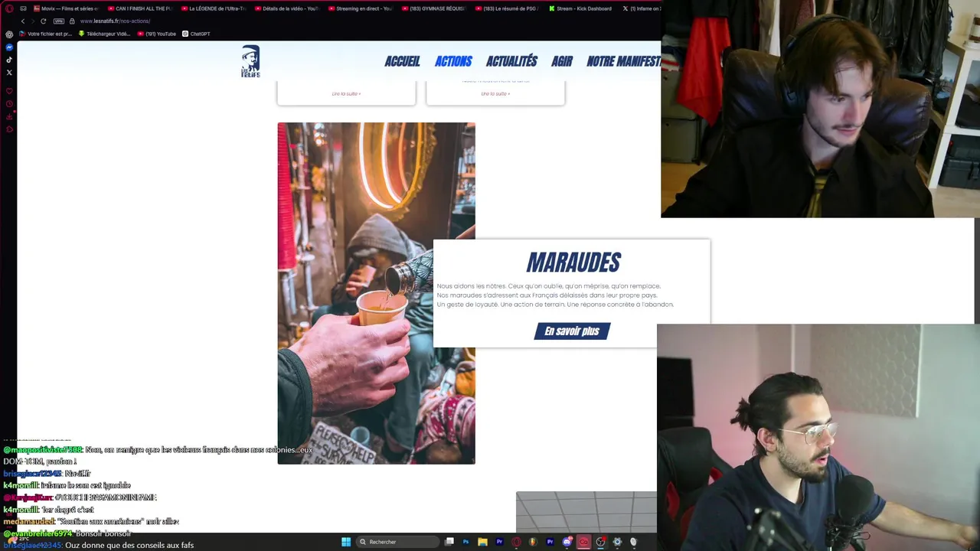Switch to Stream - Kick Dashboard tab
Image resolution: width=980 pixels, height=551 pixels.
[x=582, y=8]
